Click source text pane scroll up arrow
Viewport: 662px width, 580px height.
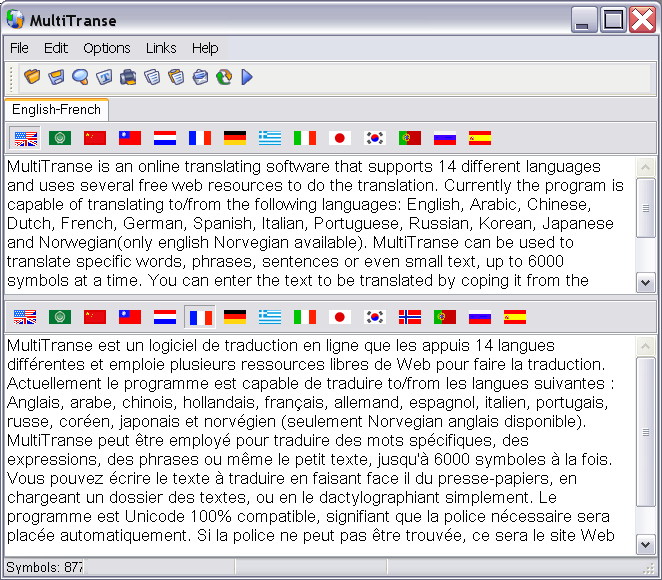646,168
